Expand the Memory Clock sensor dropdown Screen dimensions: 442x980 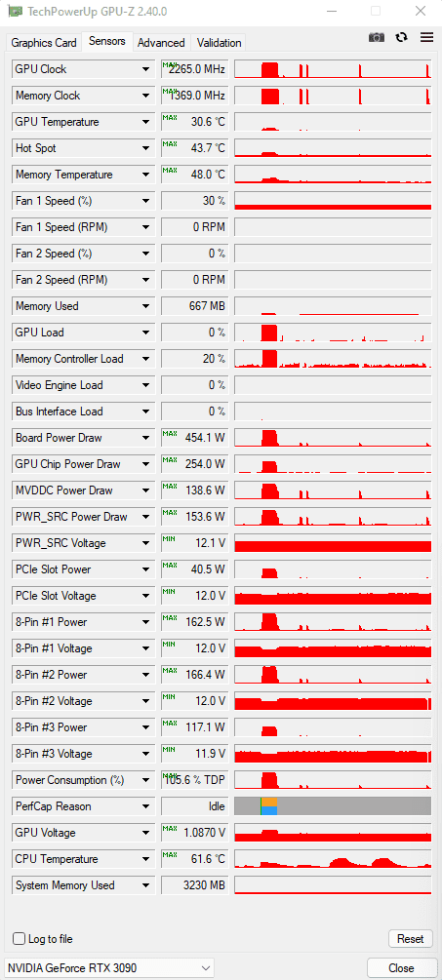tap(145, 96)
